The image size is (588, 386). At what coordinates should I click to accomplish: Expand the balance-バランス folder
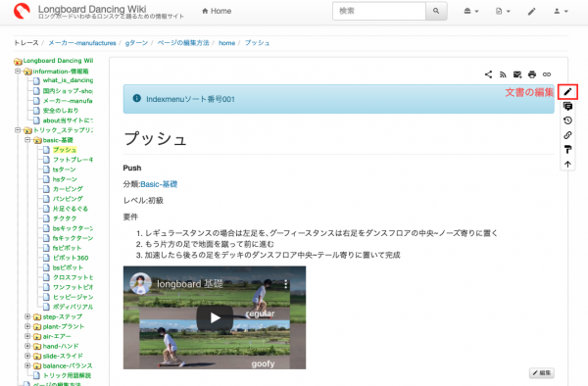27,365
